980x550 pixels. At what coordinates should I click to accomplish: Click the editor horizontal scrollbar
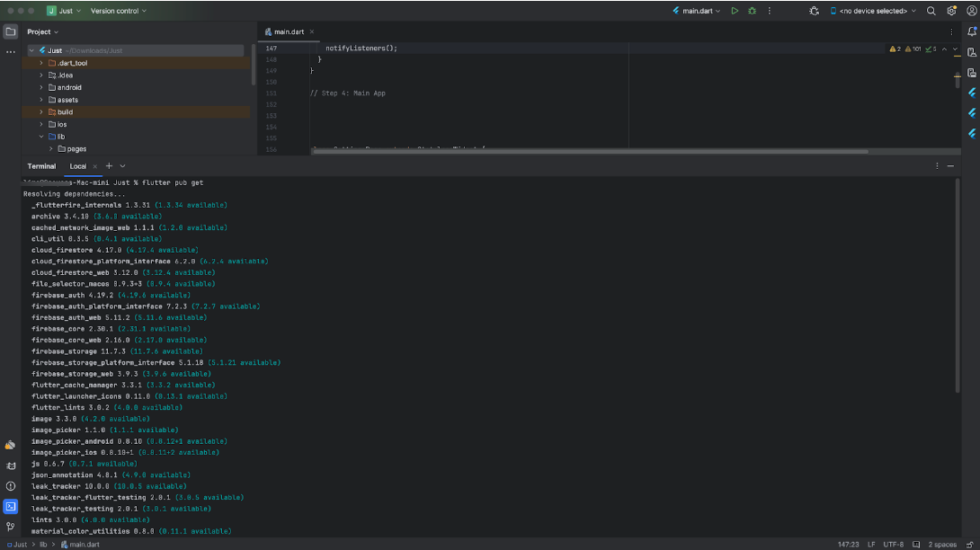pos(589,152)
